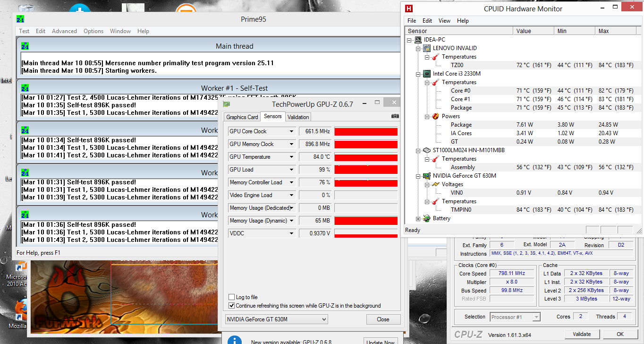Click the worker window icon above the 01:31 self-test log
644x344 pixels.
pos(25,172)
